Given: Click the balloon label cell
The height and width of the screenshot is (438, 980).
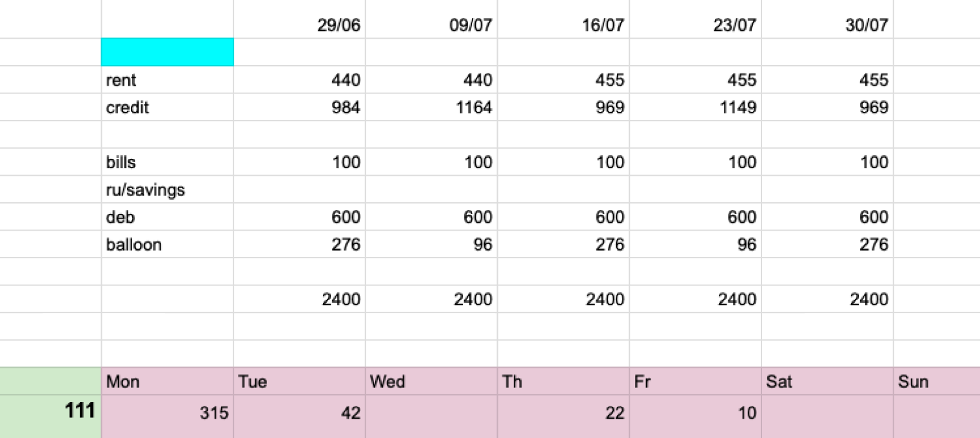Looking at the screenshot, I should point(168,244).
